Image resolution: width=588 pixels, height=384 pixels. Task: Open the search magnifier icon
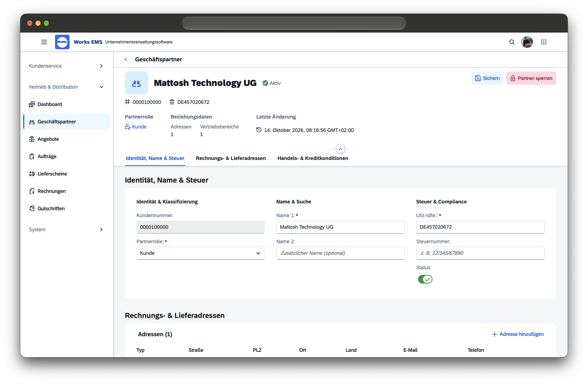(512, 42)
